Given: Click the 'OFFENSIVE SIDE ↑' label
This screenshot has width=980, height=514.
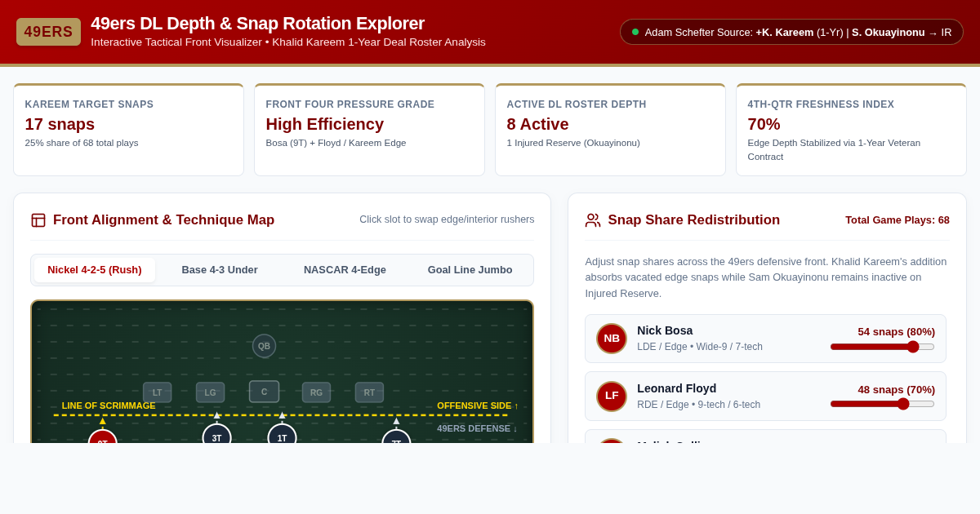Looking at the screenshot, I should click(478, 405).
